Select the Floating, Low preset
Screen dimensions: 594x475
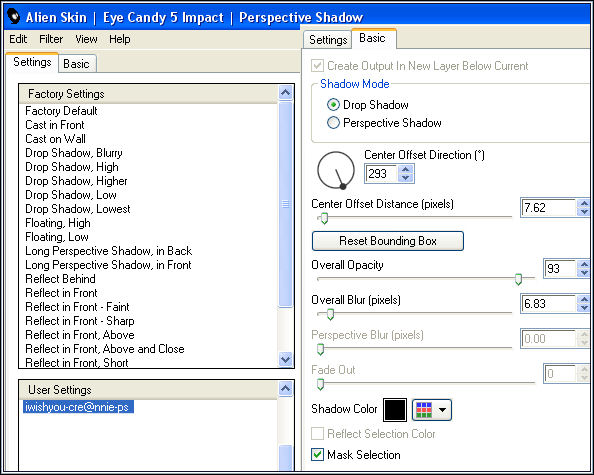(57, 237)
